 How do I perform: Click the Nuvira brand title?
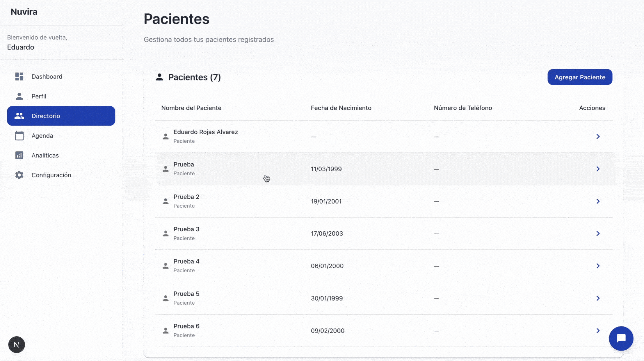24,12
